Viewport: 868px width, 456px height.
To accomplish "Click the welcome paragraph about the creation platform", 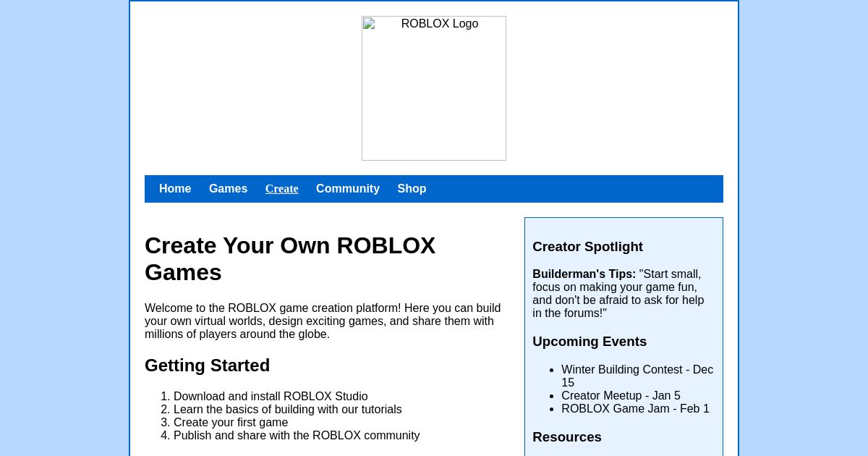I will pos(323,321).
